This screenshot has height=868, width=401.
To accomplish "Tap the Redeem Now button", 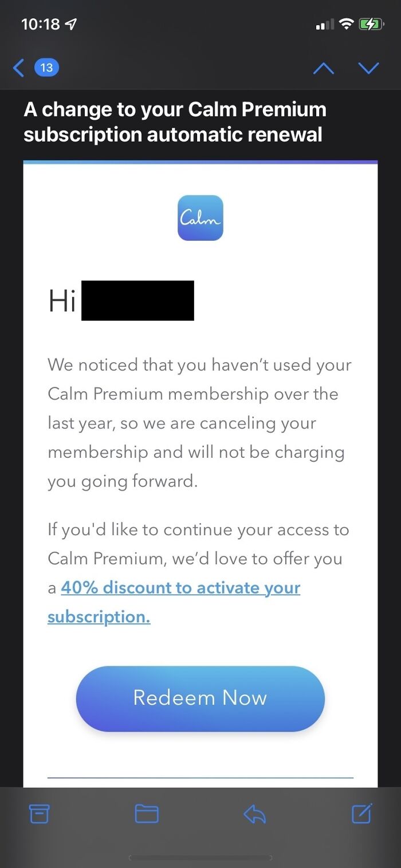I will click(x=200, y=698).
